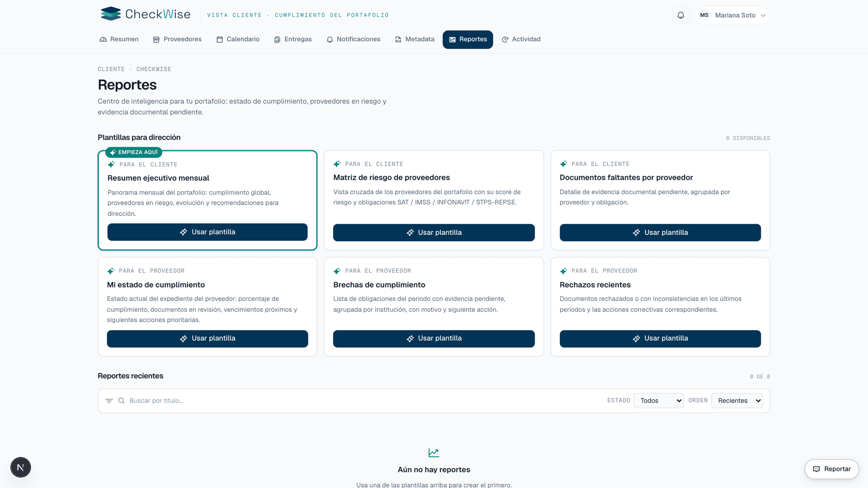Open the Next.js dev tools N badge
The image size is (868, 488).
click(x=21, y=467)
